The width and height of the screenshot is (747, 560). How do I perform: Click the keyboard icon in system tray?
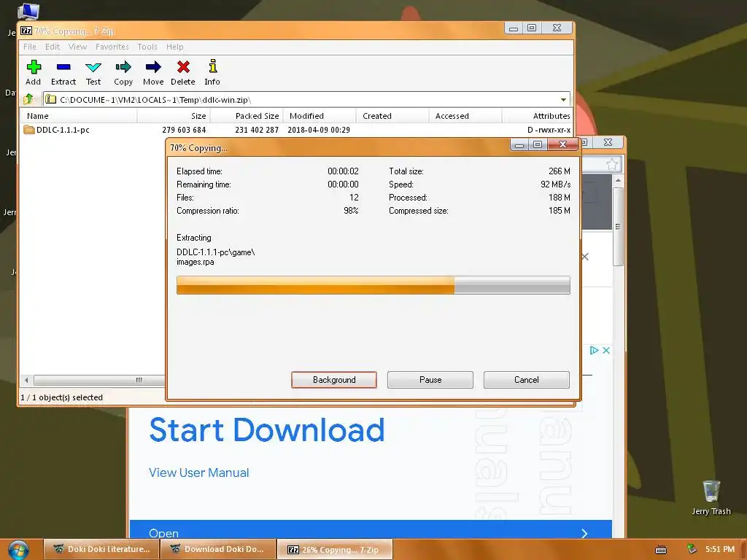pos(661,550)
